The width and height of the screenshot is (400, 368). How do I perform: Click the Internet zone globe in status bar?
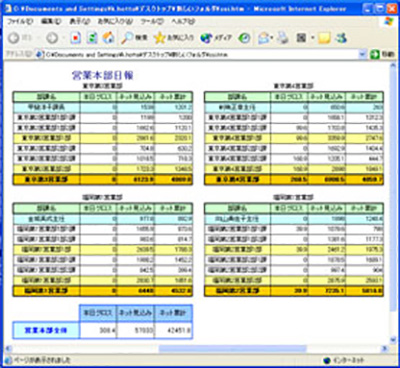(327, 360)
